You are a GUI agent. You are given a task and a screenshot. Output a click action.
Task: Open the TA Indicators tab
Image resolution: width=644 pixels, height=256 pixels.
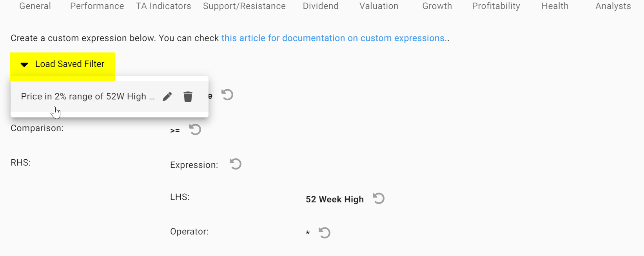coord(163,6)
